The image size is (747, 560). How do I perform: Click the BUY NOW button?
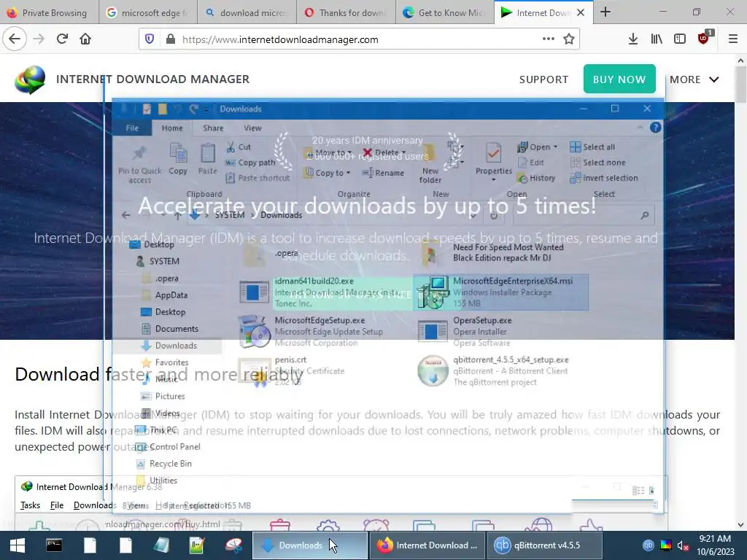[x=619, y=79]
